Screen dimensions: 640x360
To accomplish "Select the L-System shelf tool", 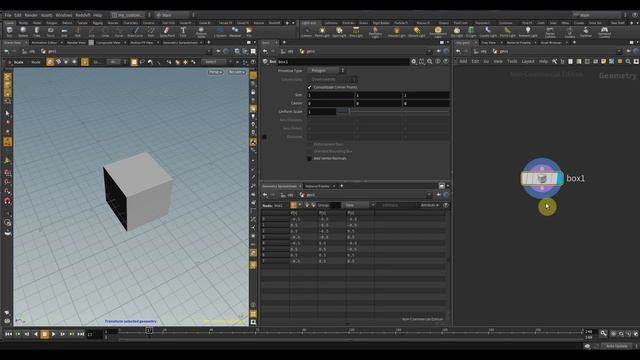I will [220, 32].
